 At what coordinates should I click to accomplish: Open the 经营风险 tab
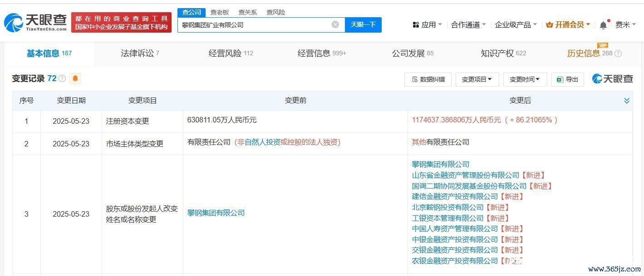[x=231, y=53]
